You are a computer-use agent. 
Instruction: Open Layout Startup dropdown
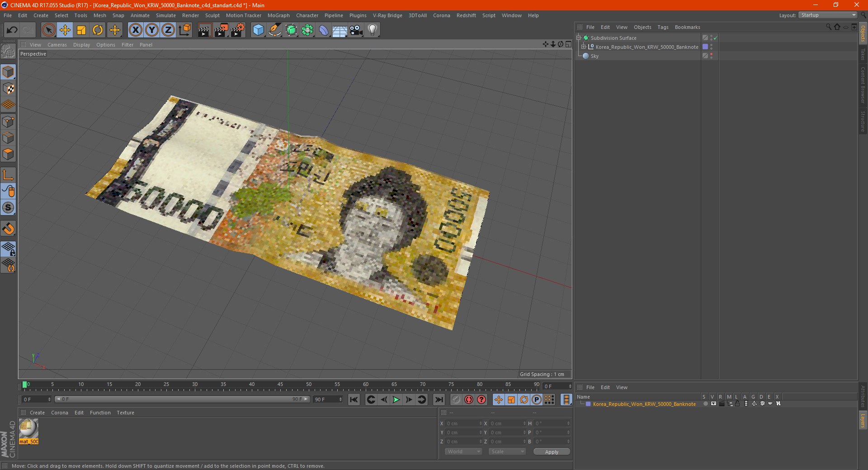pos(828,15)
